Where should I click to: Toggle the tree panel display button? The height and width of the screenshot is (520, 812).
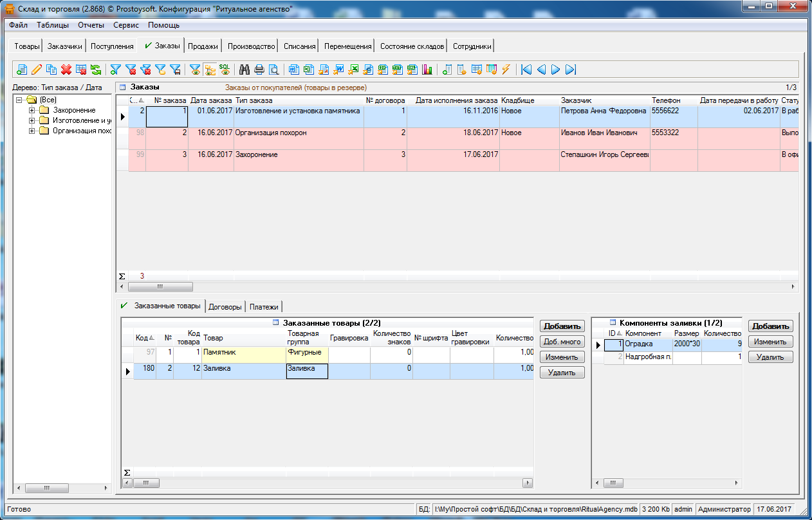pos(210,70)
